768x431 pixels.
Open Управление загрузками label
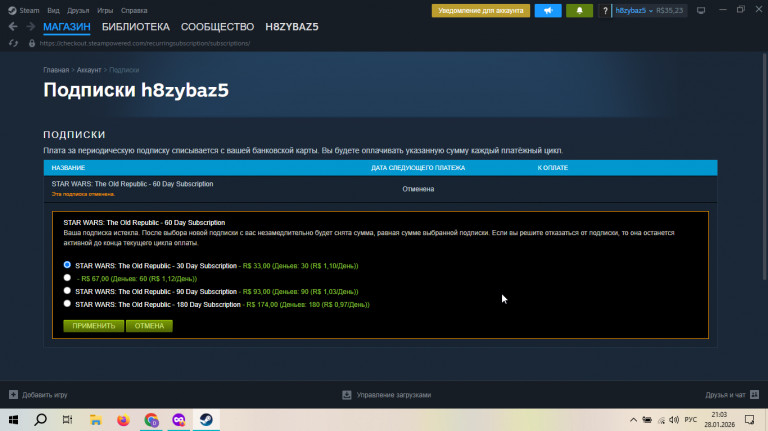coord(394,395)
